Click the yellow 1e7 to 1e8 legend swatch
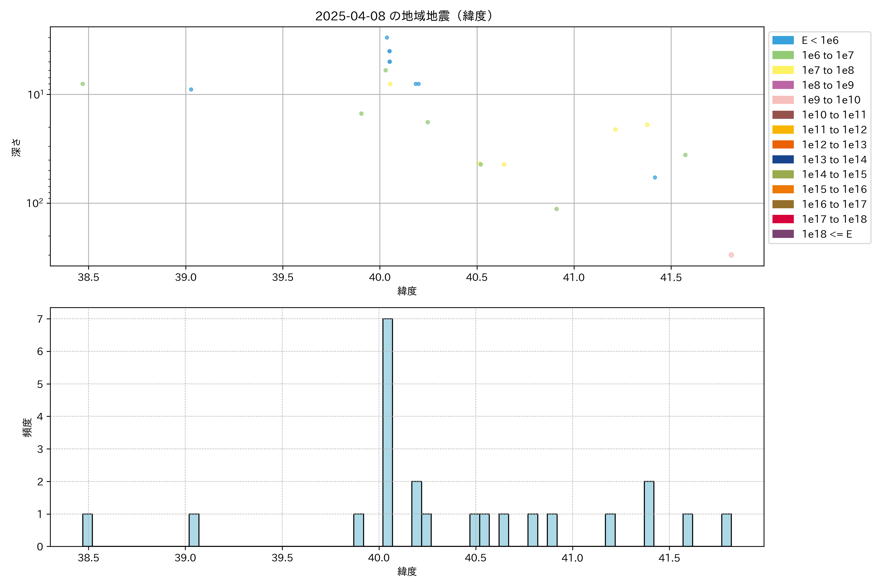The width and height of the screenshot is (882, 588). click(x=783, y=70)
